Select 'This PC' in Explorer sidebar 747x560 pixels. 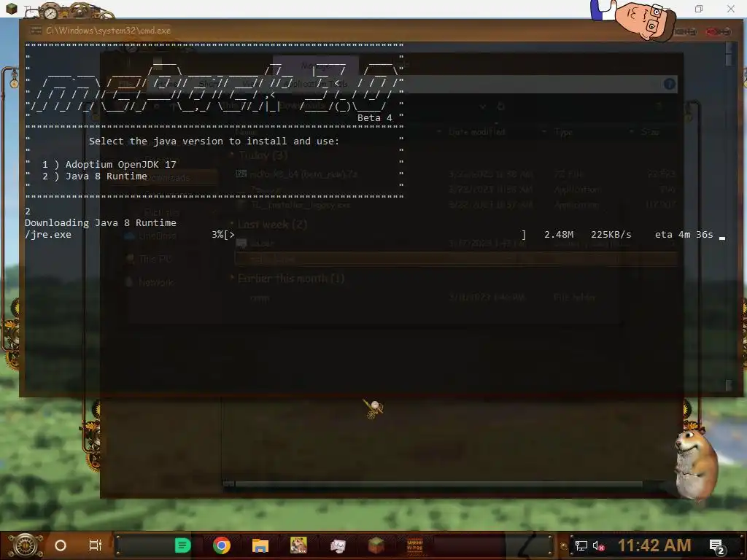(155, 259)
